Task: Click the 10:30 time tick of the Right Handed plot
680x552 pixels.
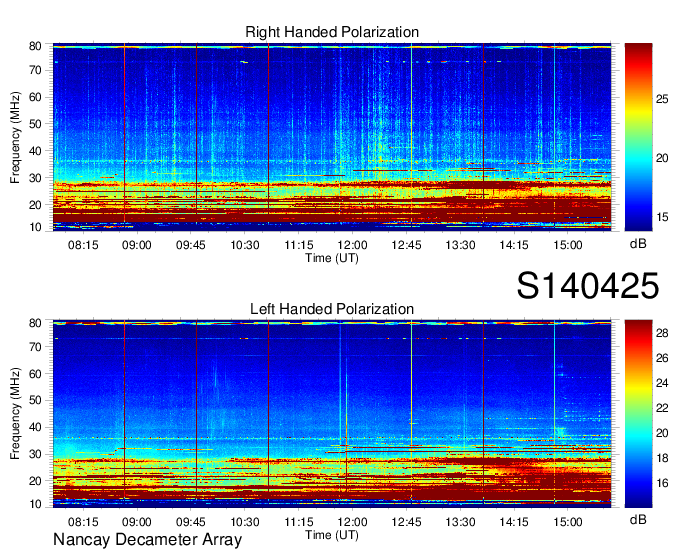Action: coord(245,245)
